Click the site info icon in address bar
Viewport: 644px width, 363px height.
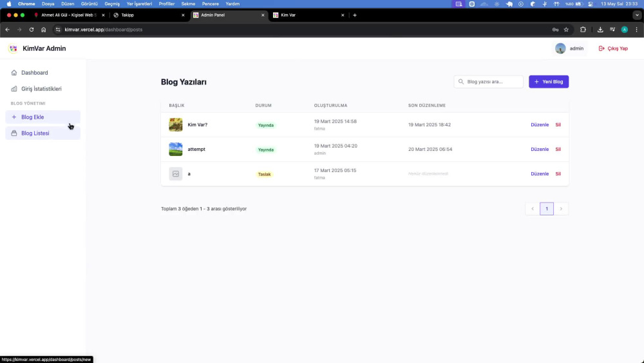coord(58,30)
